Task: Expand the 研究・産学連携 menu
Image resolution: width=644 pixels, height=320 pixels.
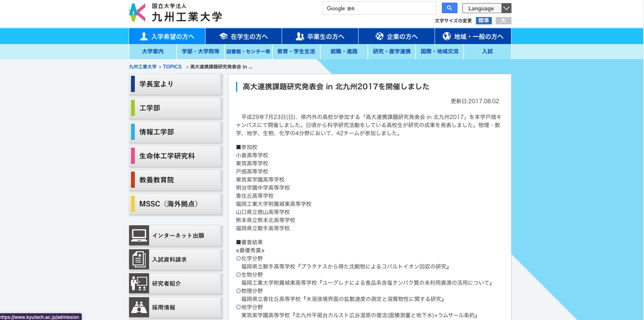Action: coord(391,51)
